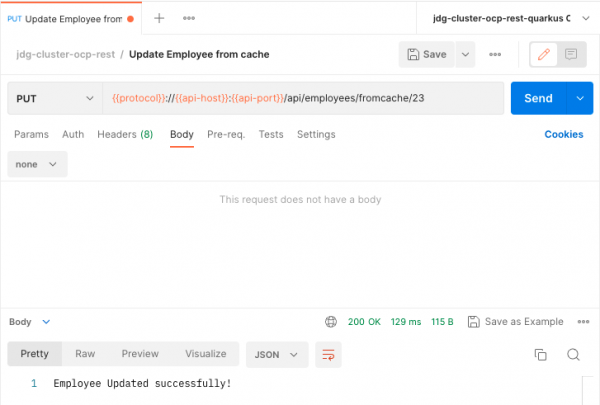The image size is (600, 405).
Task: Switch to the Headers (8) tab
Action: click(125, 134)
